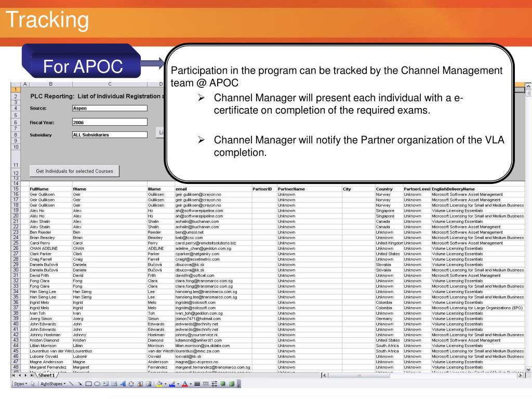This screenshot has width=532, height=399.
Task: Open the AutoShapes menu
Action: pos(53,384)
